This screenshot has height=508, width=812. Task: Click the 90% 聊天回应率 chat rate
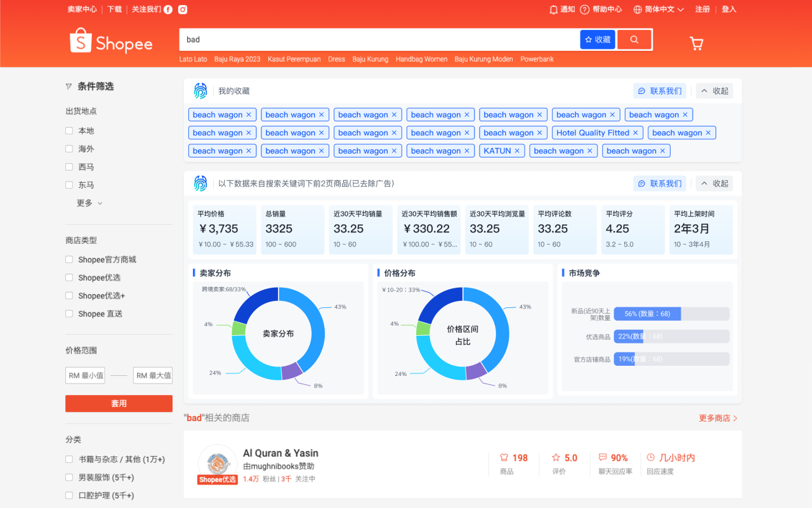(615, 464)
